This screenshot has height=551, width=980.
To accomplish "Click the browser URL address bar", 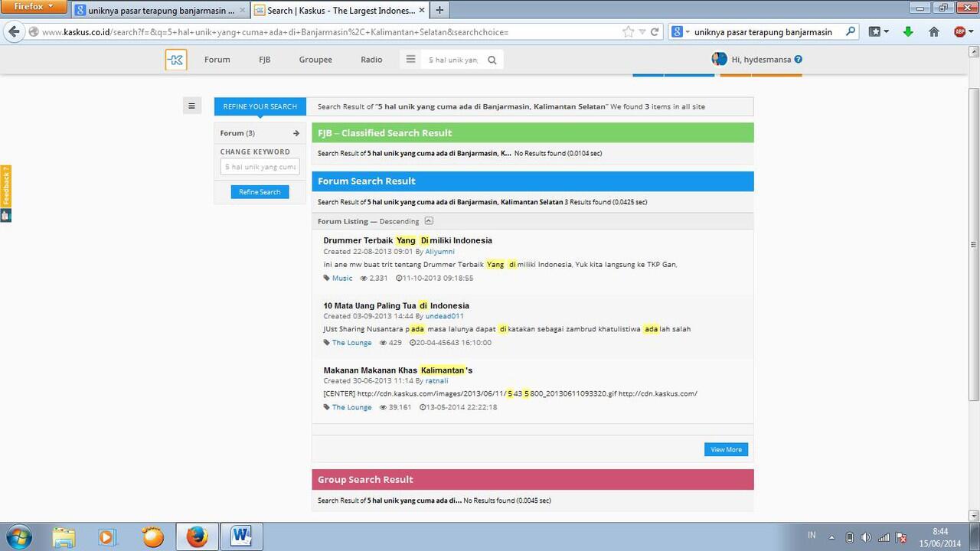I will coord(329,32).
